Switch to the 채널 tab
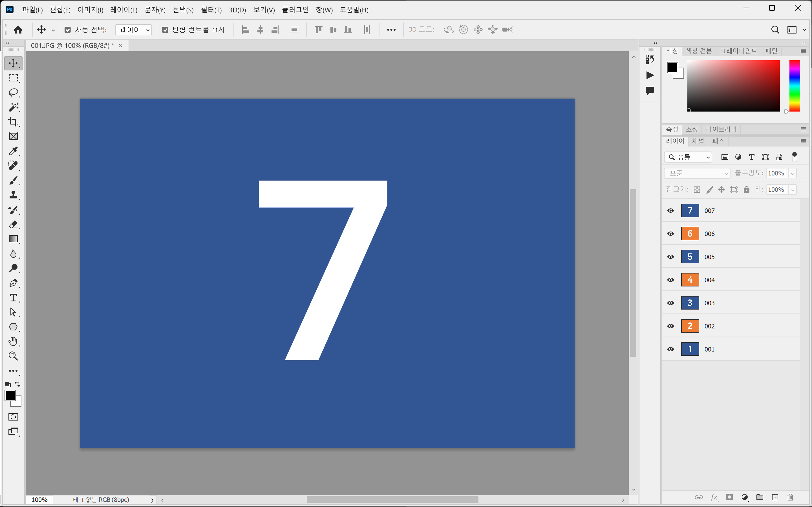 coord(698,141)
